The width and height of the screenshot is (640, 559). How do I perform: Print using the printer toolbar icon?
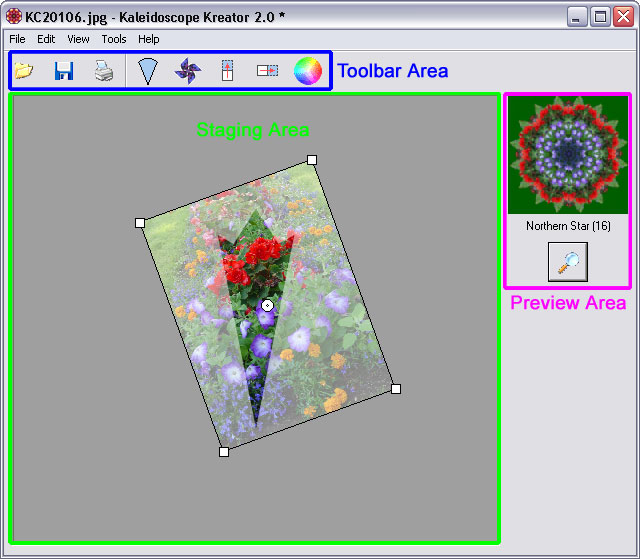click(x=104, y=71)
